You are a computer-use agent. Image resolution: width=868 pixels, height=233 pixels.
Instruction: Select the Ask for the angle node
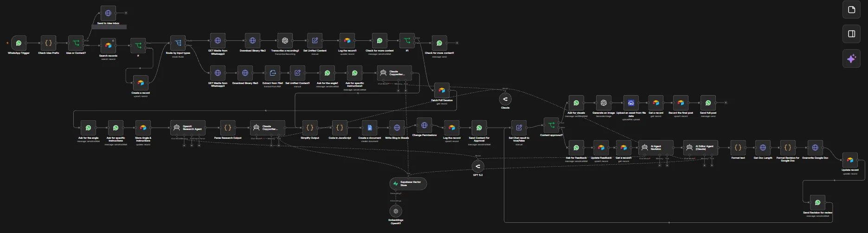click(x=88, y=128)
